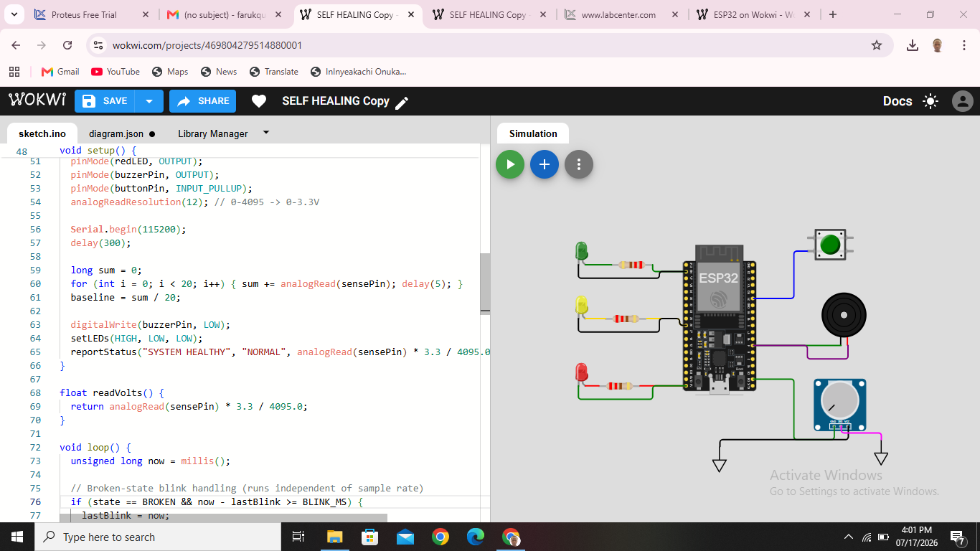Image resolution: width=980 pixels, height=551 pixels.
Task: Select the red LED in the diagram
Action: click(x=582, y=373)
